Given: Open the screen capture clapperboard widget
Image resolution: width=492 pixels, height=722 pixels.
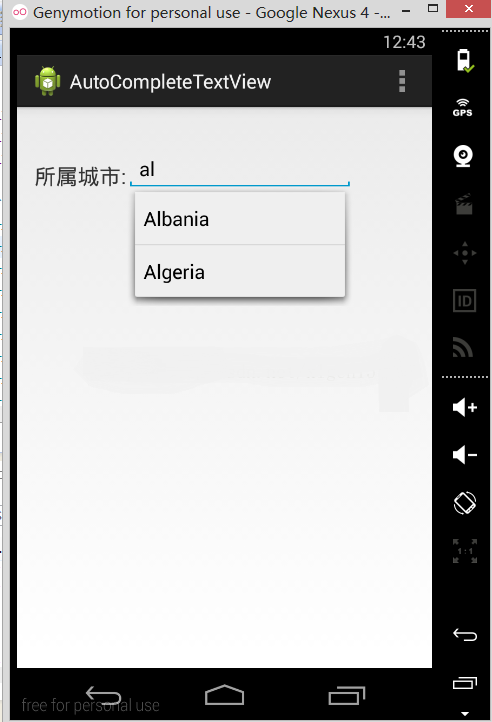Looking at the screenshot, I should pyautogui.click(x=464, y=204).
